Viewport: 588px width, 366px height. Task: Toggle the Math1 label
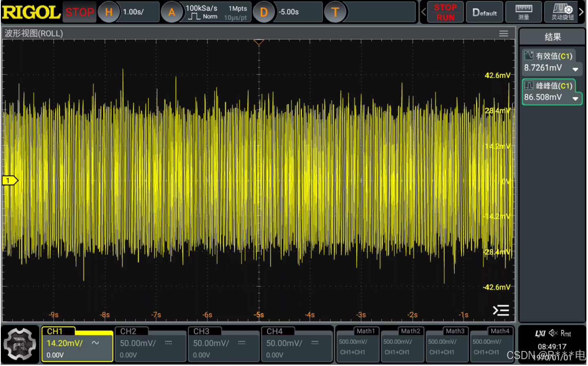(x=366, y=331)
